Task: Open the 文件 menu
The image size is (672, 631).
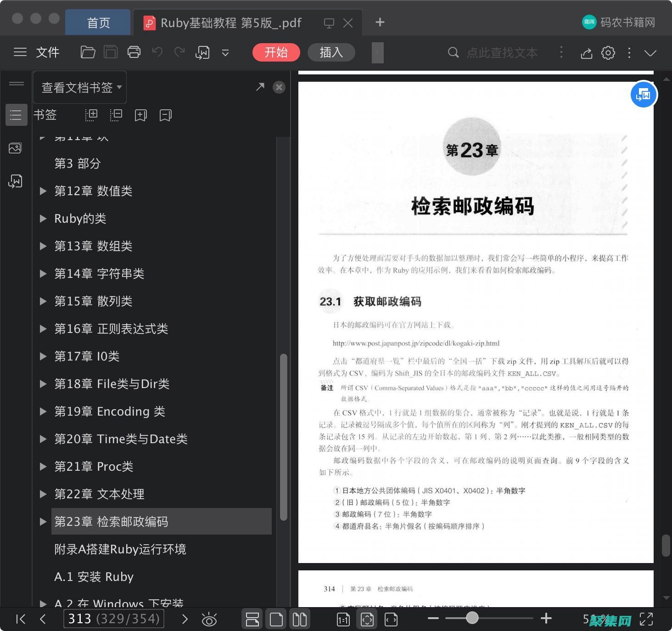Action: pyautogui.click(x=47, y=52)
